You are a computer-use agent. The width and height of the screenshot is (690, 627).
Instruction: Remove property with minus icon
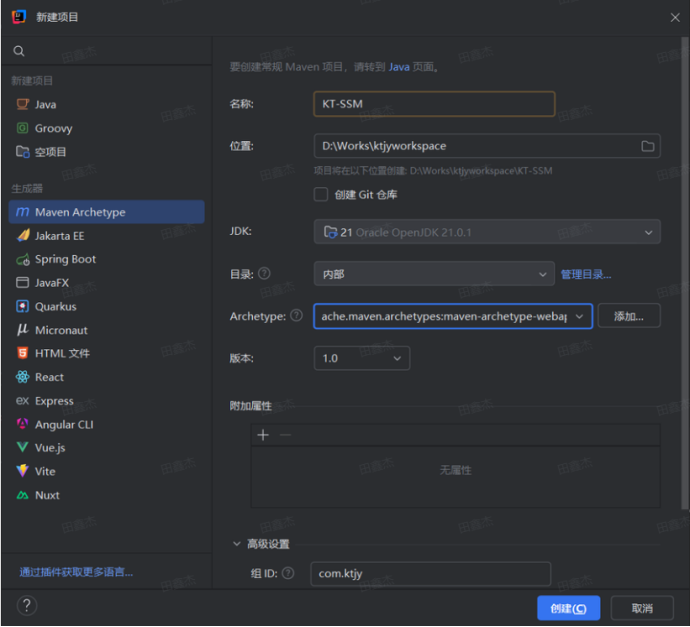(285, 435)
